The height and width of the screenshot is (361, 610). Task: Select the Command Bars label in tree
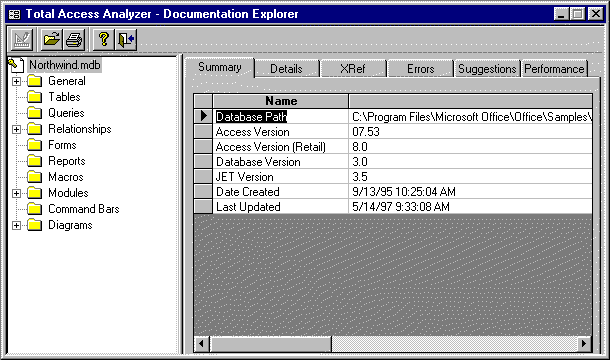coord(84,209)
